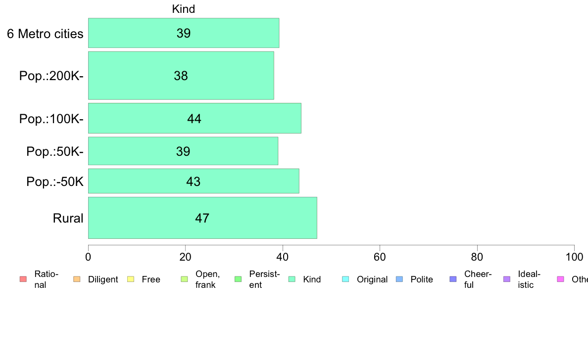Image resolution: width=588 pixels, height=364 pixels.
Task: Click the pink Other legend swatch
Action: tap(561, 279)
